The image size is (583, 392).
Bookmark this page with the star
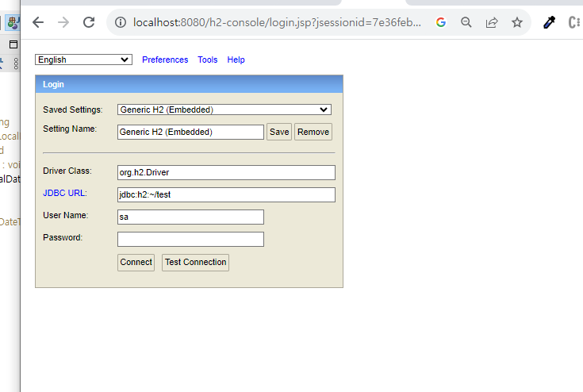(517, 22)
